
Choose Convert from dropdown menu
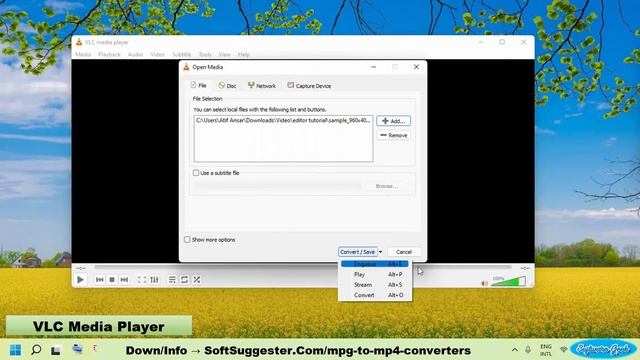375,295
